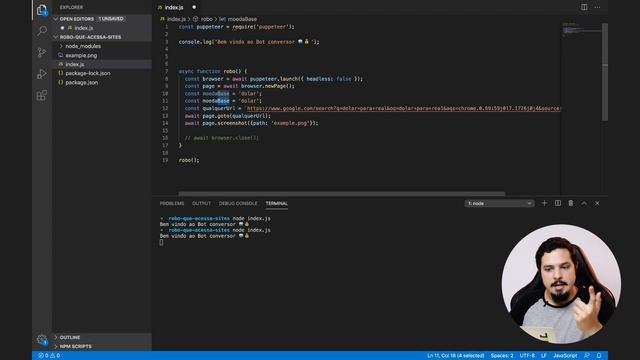Maximize the panel with up chevron
640x360 pixels.
(x=584, y=203)
